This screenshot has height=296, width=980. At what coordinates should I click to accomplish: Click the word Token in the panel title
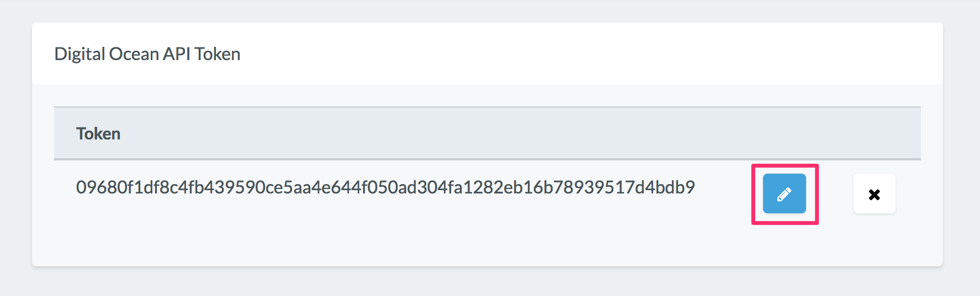pos(218,54)
